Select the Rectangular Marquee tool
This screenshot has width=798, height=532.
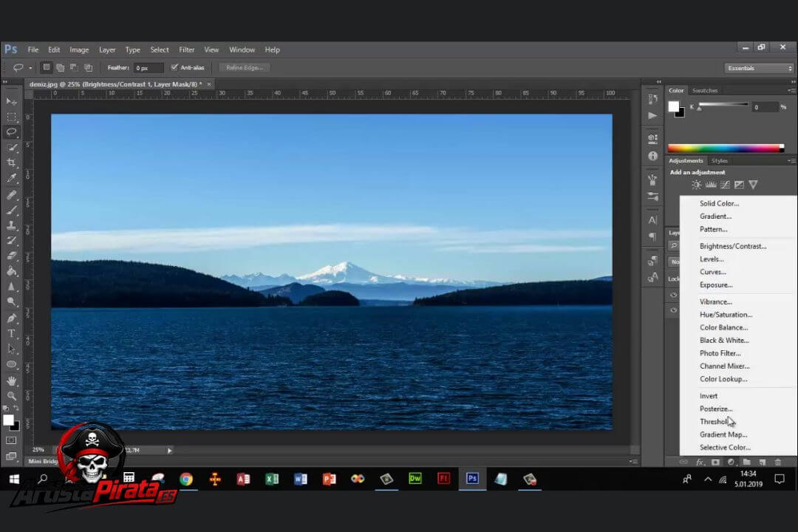tap(11, 117)
